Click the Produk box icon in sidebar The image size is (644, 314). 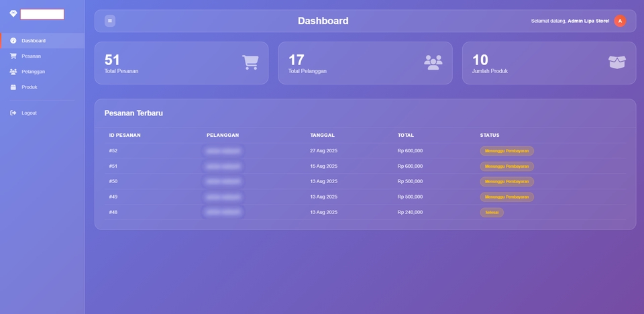click(x=13, y=87)
